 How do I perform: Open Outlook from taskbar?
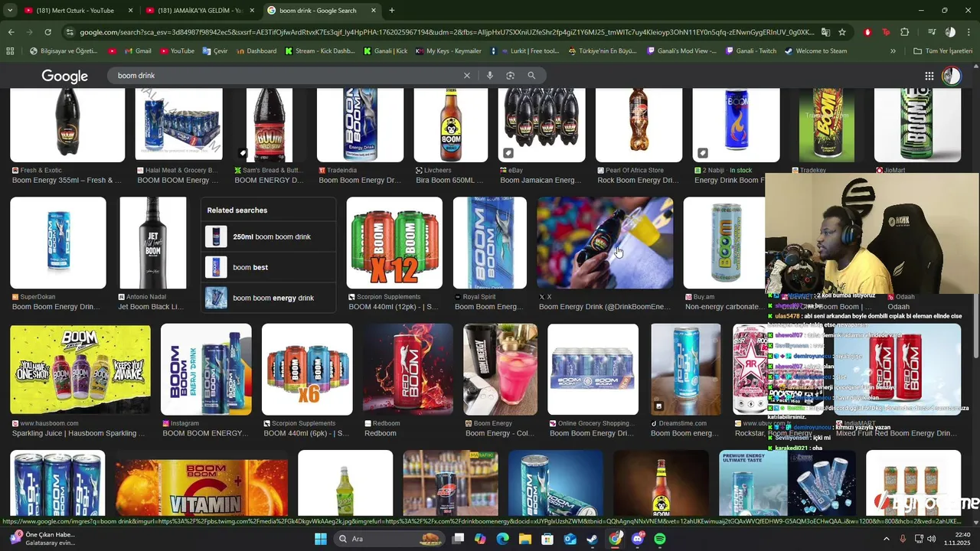(570, 539)
